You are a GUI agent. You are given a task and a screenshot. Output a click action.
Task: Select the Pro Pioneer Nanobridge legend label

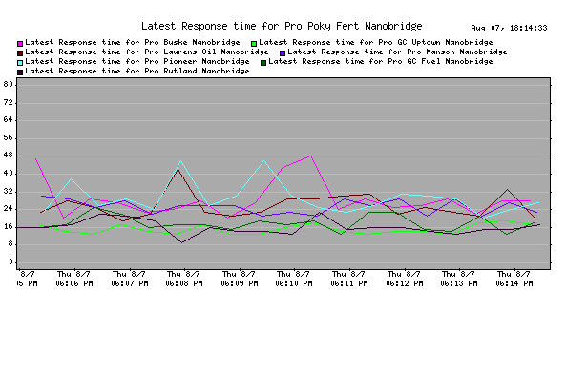pyautogui.click(x=137, y=61)
